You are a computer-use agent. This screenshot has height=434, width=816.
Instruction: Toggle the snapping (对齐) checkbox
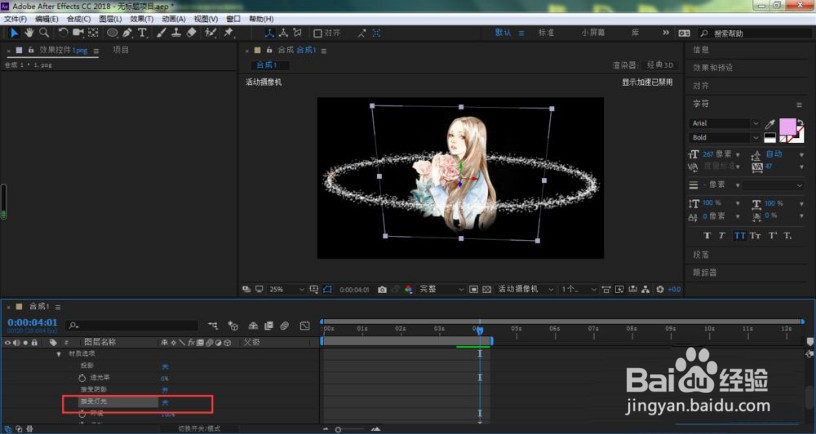coord(317,33)
